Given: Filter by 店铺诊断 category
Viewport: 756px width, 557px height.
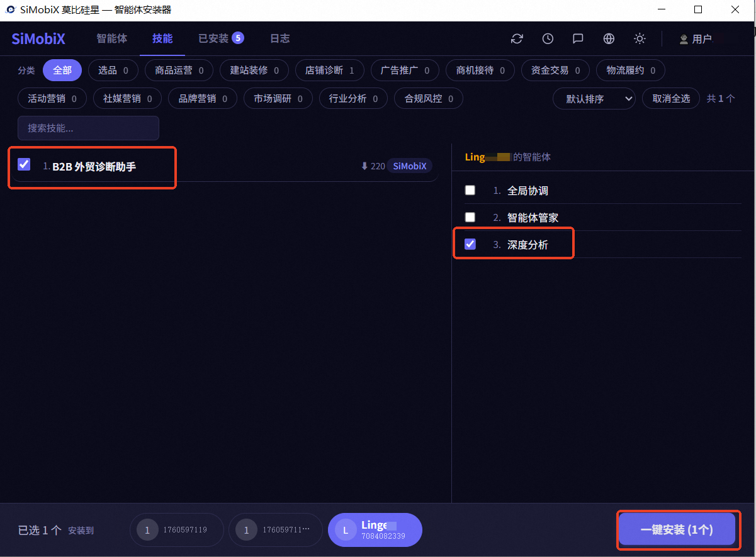Looking at the screenshot, I should [330, 70].
